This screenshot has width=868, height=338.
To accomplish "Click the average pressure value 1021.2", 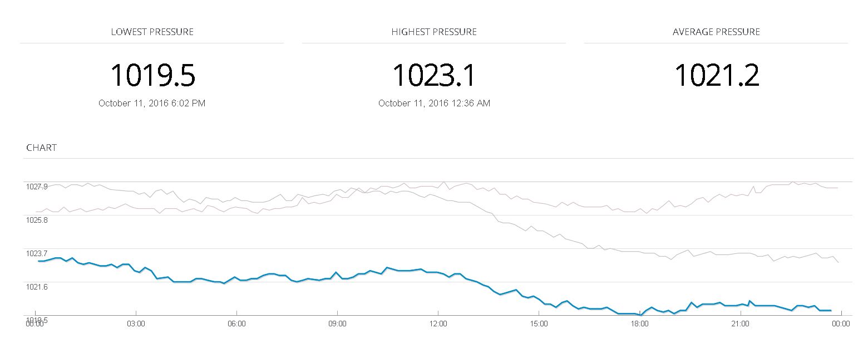I will tap(717, 75).
